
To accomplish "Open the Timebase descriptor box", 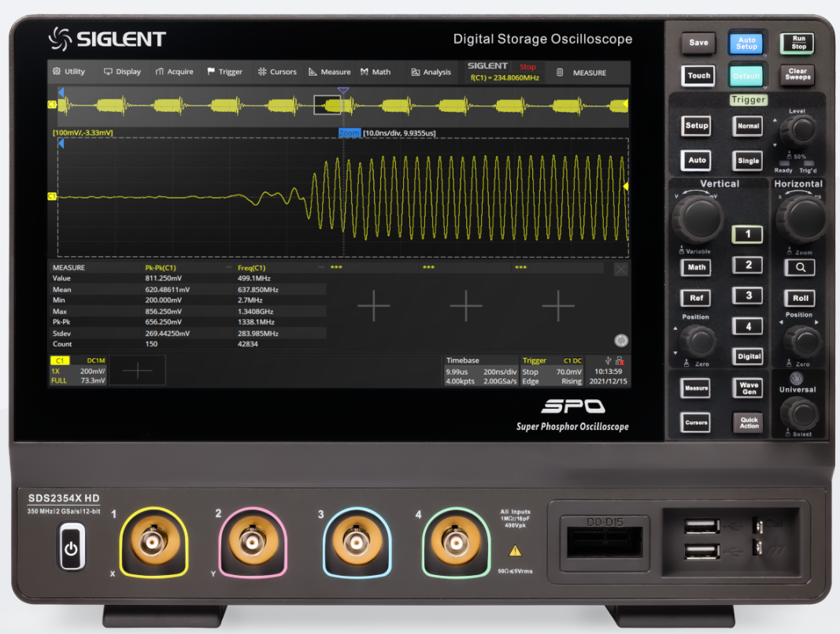I will 481,370.
